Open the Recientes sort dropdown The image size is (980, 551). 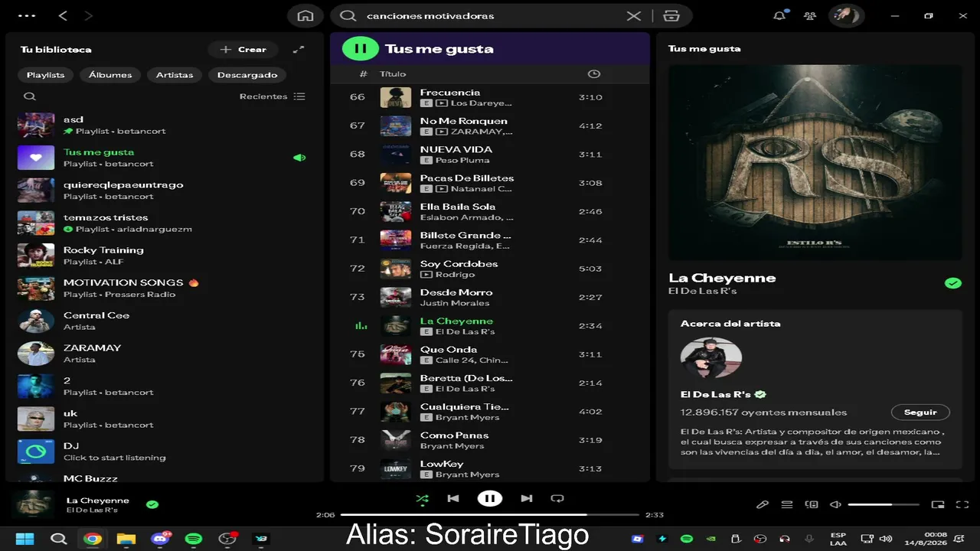click(272, 96)
